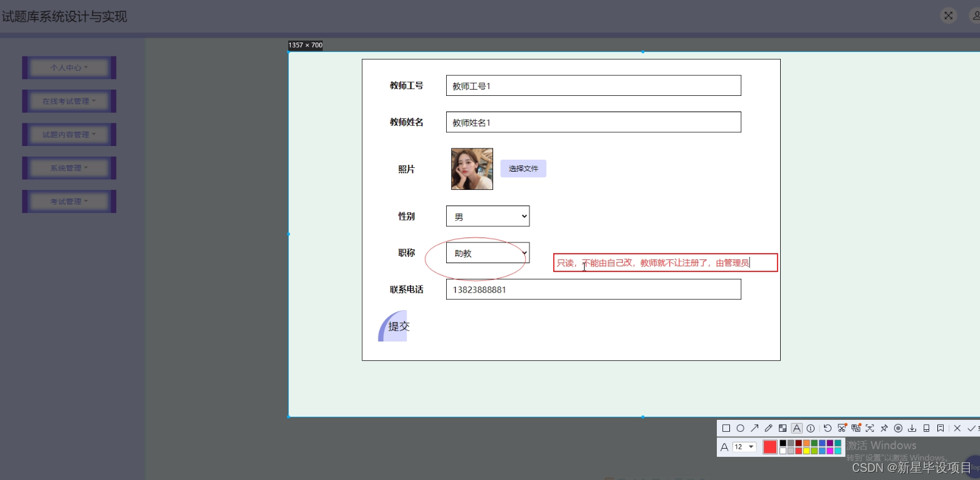The image size is (980, 480).
Task: Open the font size 12 dropdown
Action: click(x=744, y=447)
